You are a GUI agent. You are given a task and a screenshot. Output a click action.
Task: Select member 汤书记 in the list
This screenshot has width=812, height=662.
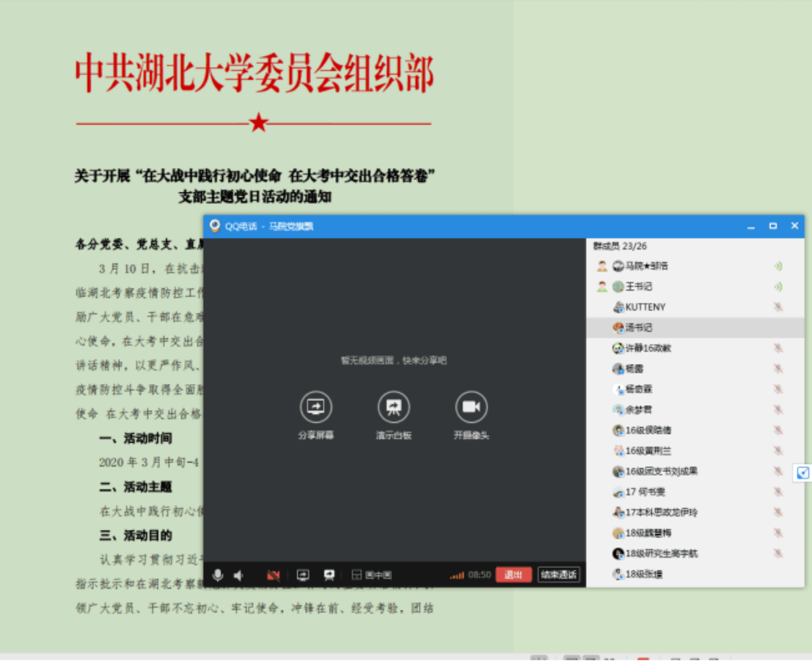(x=638, y=327)
